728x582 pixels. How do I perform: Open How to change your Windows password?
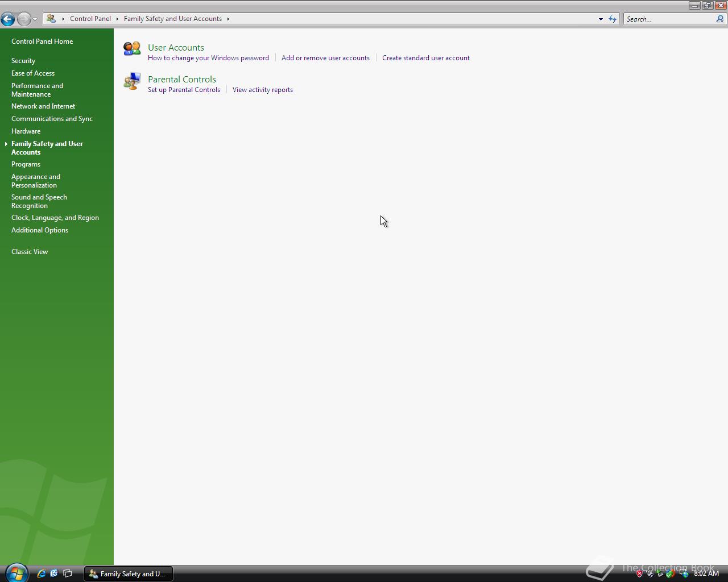[208, 58]
